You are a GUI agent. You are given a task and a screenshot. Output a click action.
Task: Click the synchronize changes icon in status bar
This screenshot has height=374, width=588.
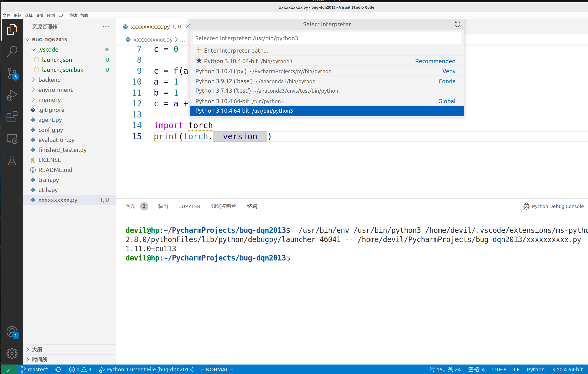(58, 370)
